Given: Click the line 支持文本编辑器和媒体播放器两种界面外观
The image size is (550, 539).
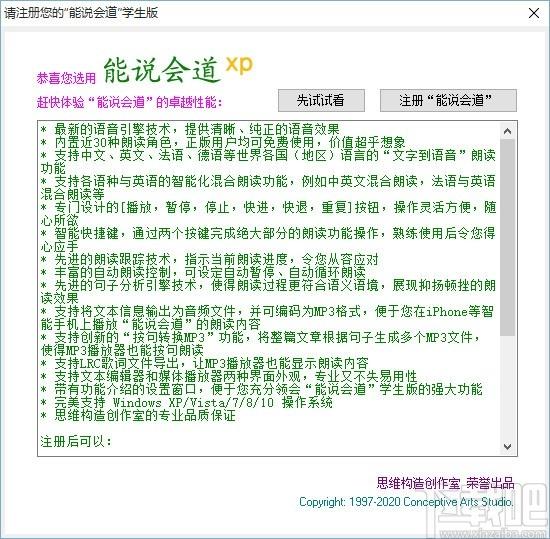Looking at the screenshot, I should (x=229, y=376).
